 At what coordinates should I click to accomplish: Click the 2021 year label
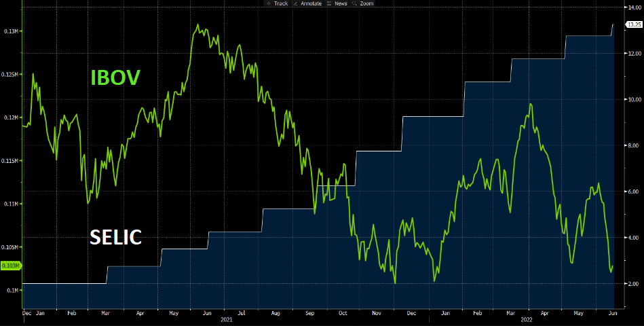(226, 319)
